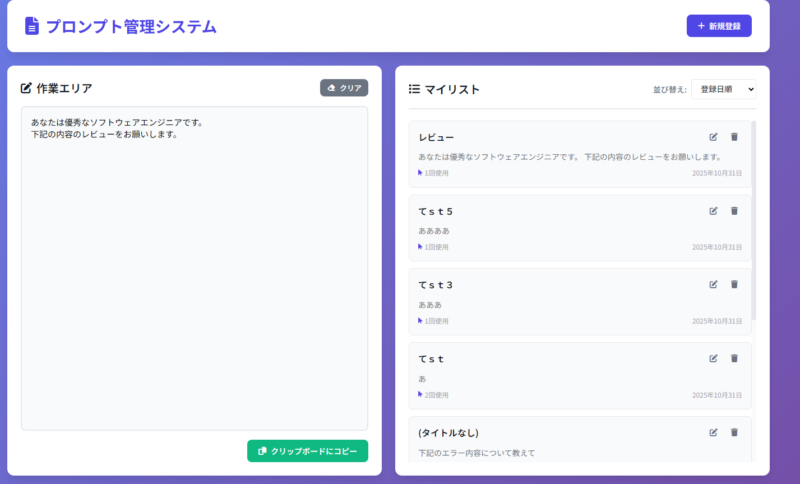Open the 並び替え sort dropdown

(724, 89)
